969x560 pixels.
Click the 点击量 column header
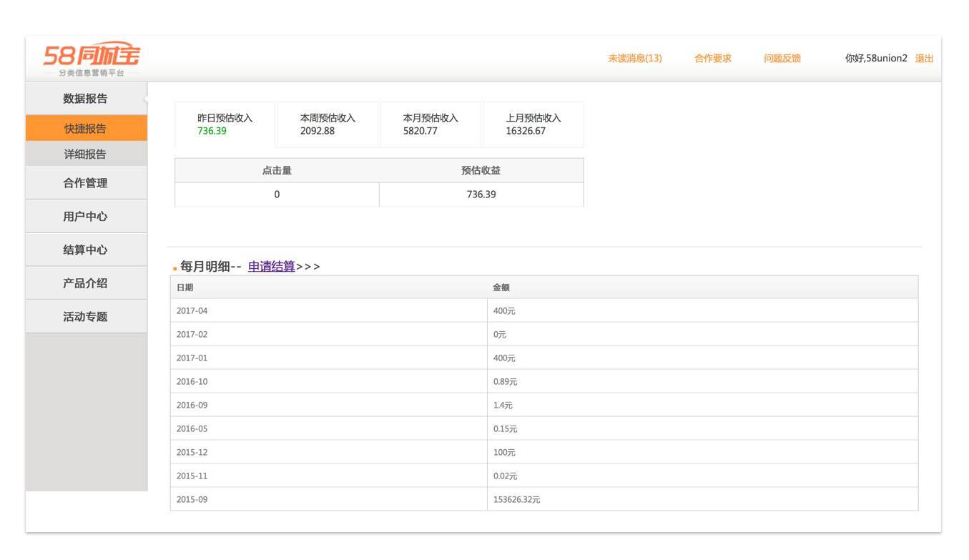[x=277, y=170]
